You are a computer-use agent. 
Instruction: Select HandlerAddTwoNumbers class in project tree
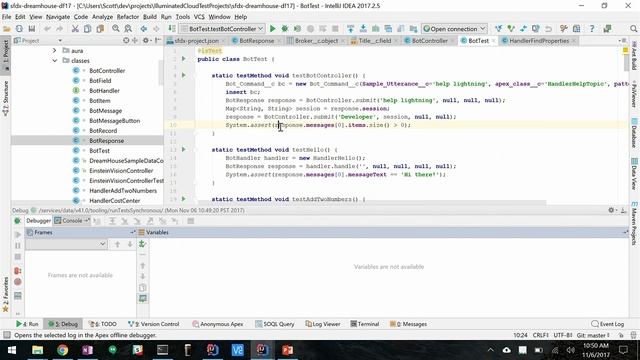click(x=123, y=191)
